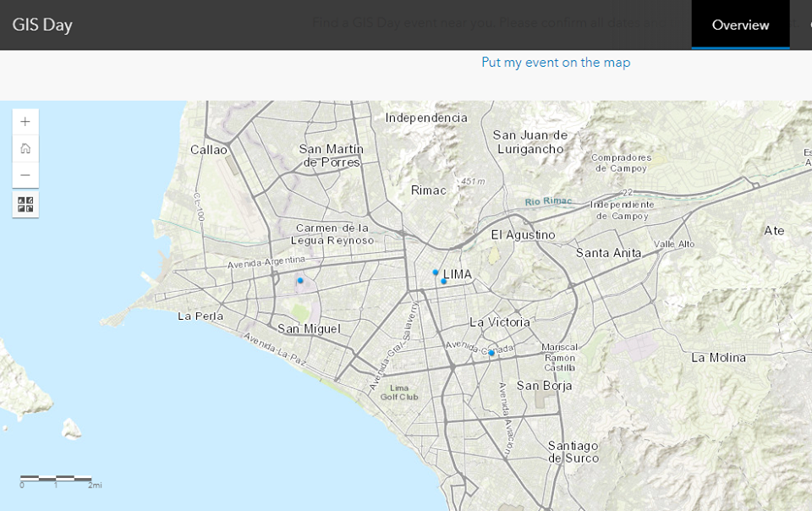Click the La Molina label on the map
The image size is (812, 511).
(718, 358)
